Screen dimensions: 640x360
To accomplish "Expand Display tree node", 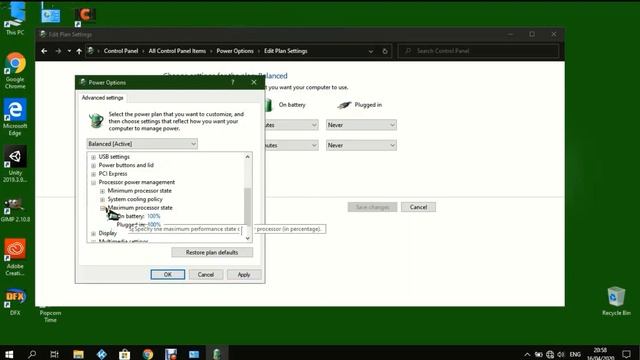I will click(93, 233).
